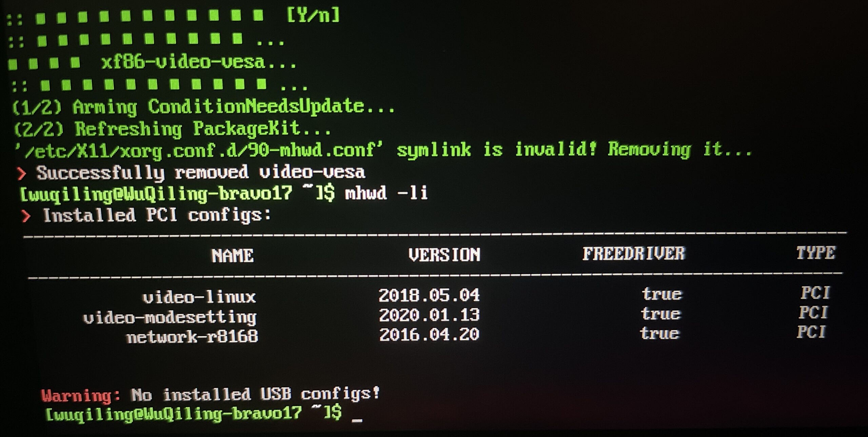The height and width of the screenshot is (437, 868).
Task: Click the 'mhwd -li' command text
Action: tap(386, 193)
